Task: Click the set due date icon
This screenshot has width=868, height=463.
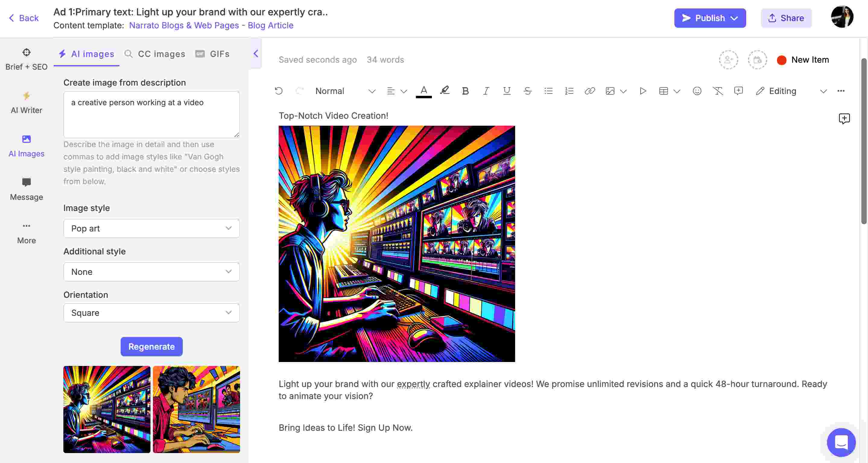Action: (757, 60)
